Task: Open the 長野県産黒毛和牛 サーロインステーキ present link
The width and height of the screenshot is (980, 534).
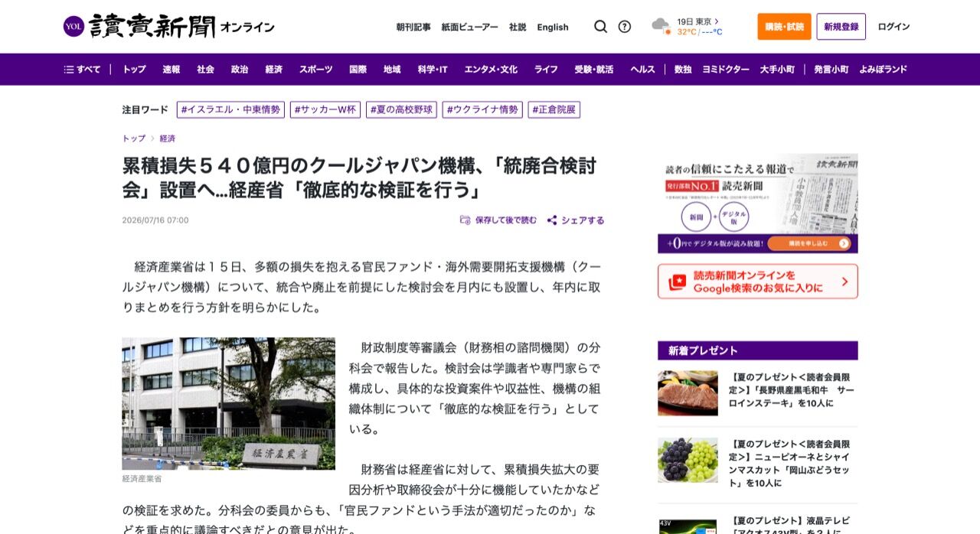Action: 792,389
